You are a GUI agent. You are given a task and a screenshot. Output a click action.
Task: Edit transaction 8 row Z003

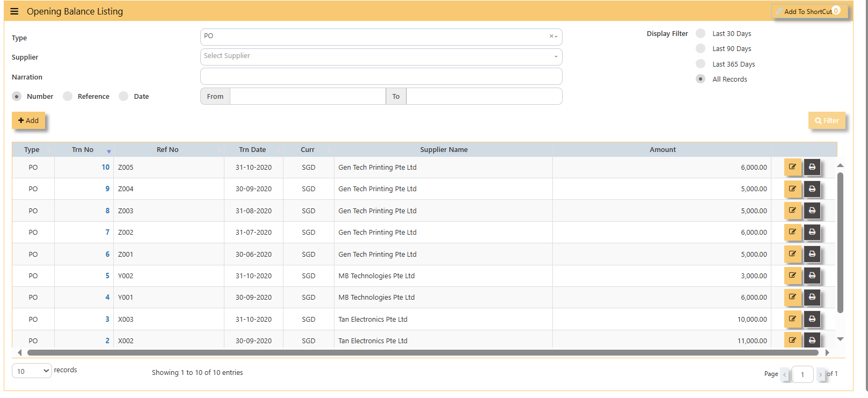point(792,211)
